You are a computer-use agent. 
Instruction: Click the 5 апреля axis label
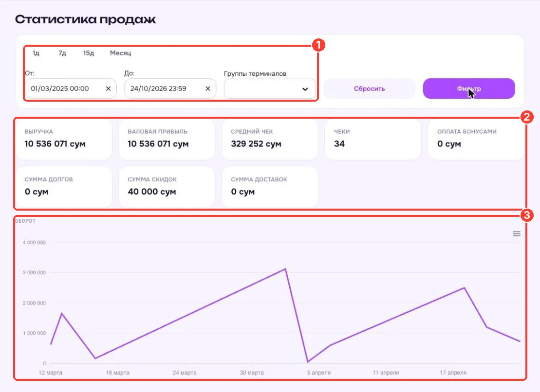319,373
